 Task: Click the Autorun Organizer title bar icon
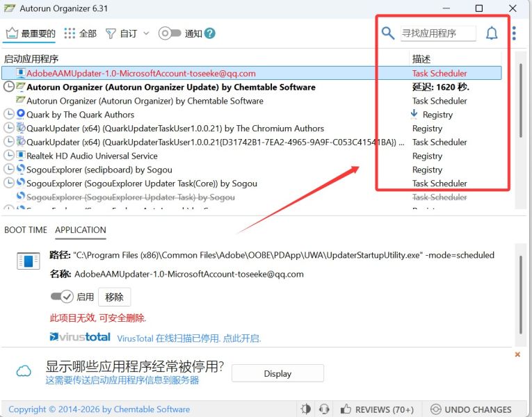(x=10, y=8)
